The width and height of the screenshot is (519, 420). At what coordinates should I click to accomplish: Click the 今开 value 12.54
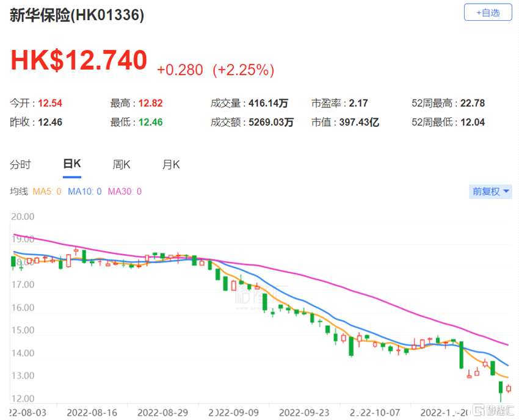(50, 103)
